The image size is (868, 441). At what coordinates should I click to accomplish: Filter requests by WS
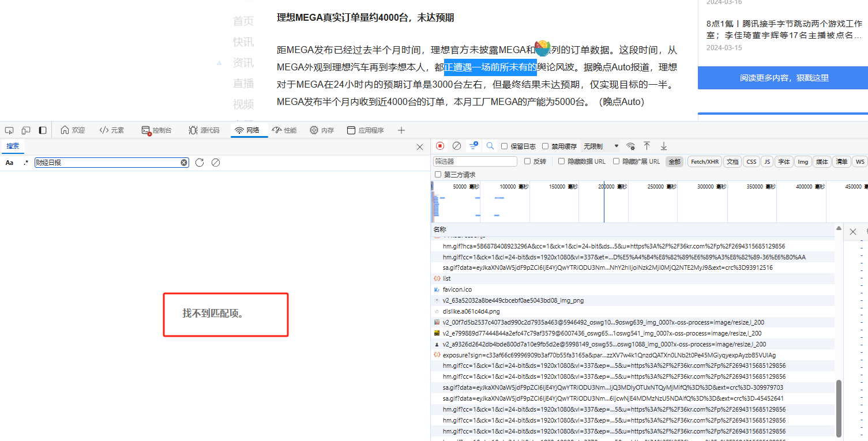[860, 162]
